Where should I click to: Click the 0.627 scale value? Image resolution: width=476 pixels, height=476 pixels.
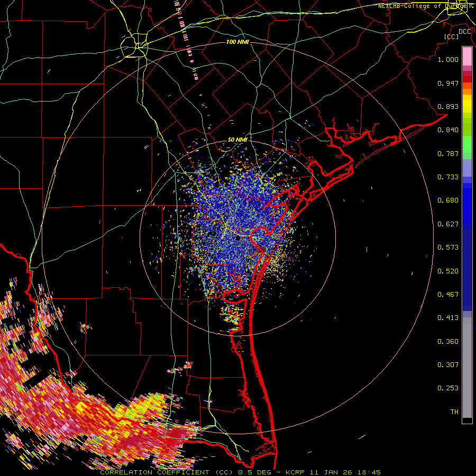[x=448, y=224]
